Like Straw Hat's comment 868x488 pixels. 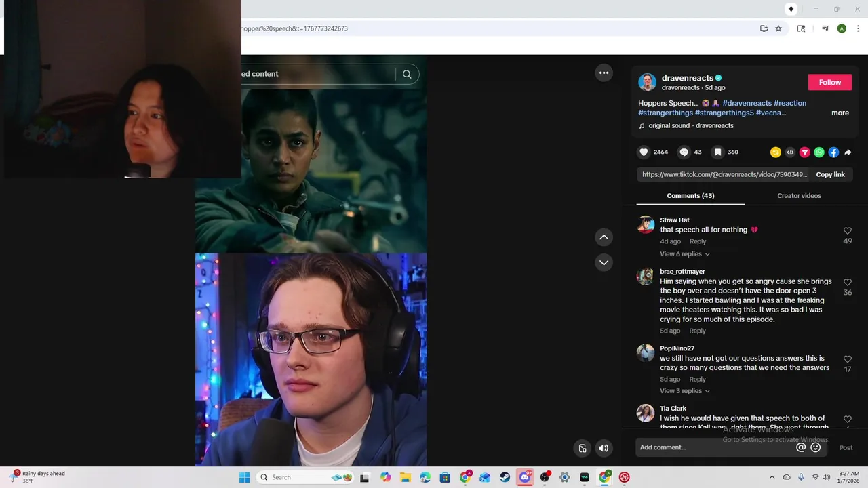point(847,231)
